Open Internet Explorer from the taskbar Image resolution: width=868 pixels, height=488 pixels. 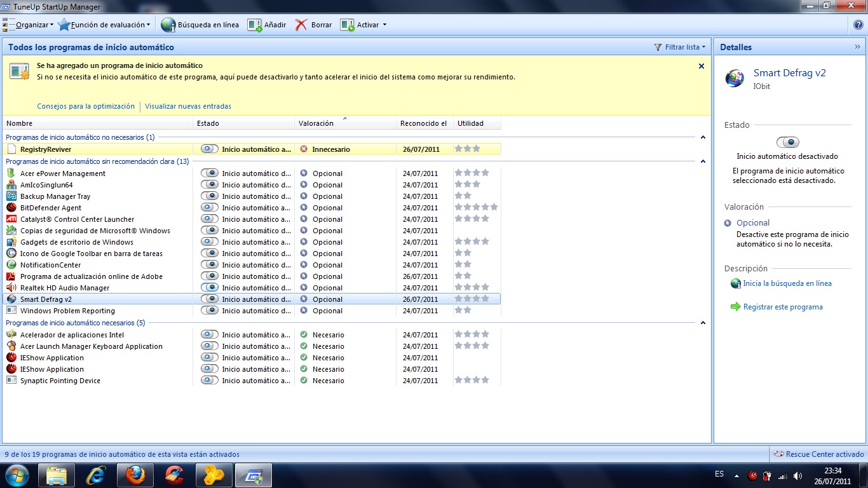pyautogui.click(x=96, y=475)
